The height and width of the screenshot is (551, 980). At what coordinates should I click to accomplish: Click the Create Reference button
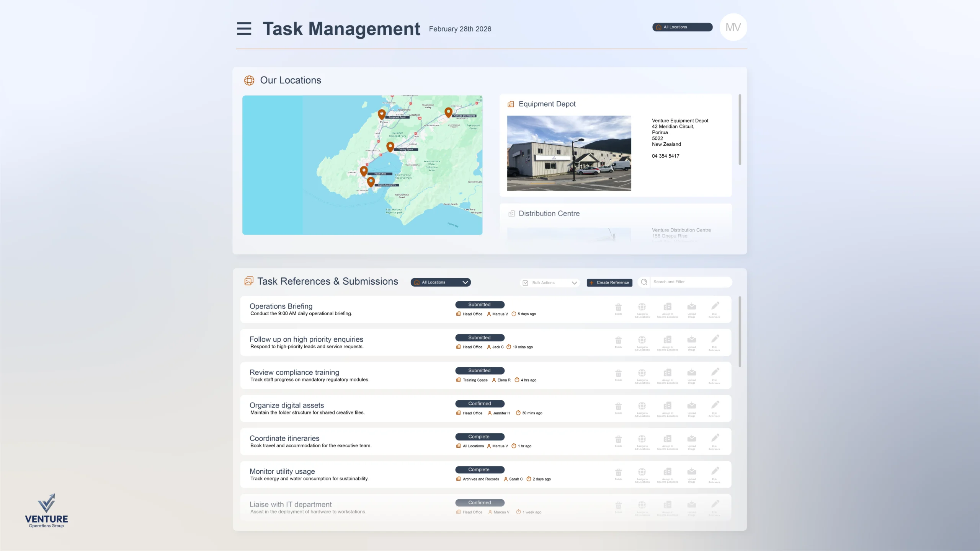coord(609,283)
